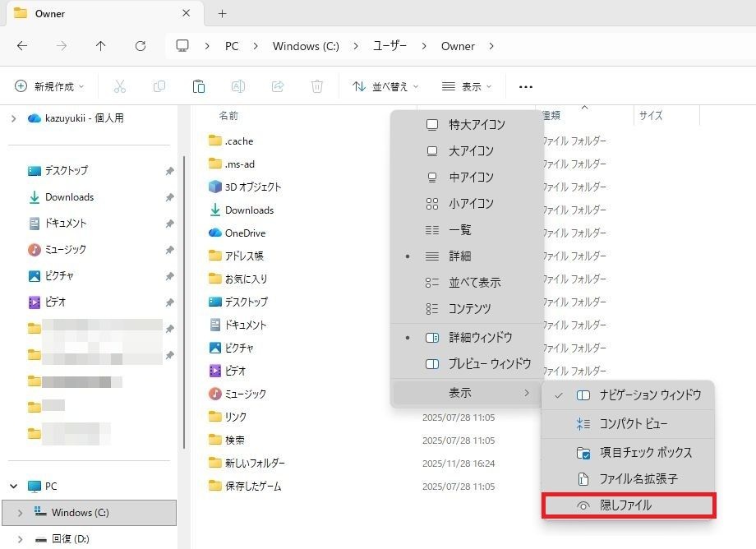
Task: Click Owner in the breadcrumb path
Action: pos(458,46)
